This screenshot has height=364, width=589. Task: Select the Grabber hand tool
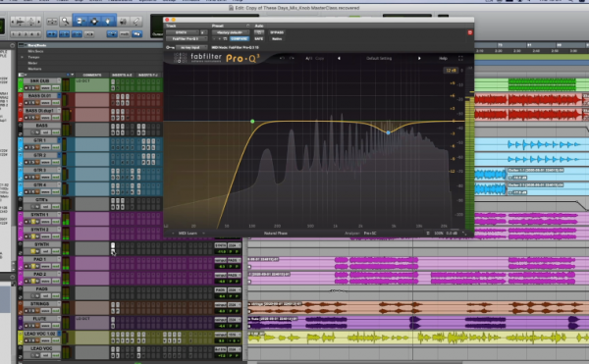(108, 22)
